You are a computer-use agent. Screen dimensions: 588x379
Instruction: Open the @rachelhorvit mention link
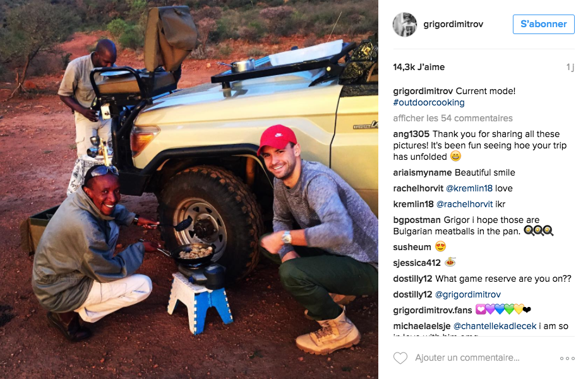465,204
